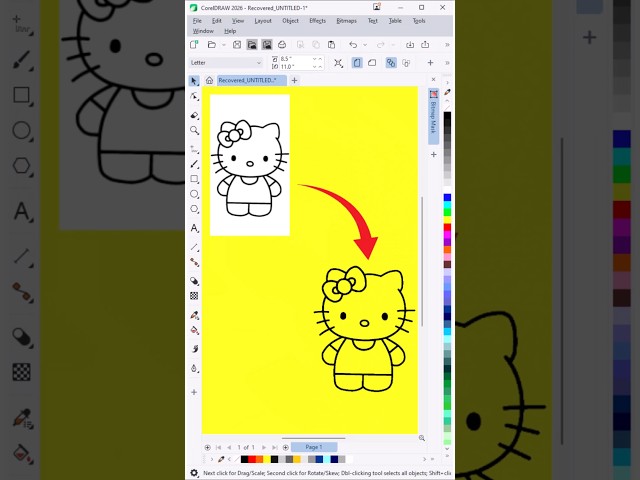The height and width of the screenshot is (480, 640).
Task: Click the Import icon
Action: (x=410, y=44)
